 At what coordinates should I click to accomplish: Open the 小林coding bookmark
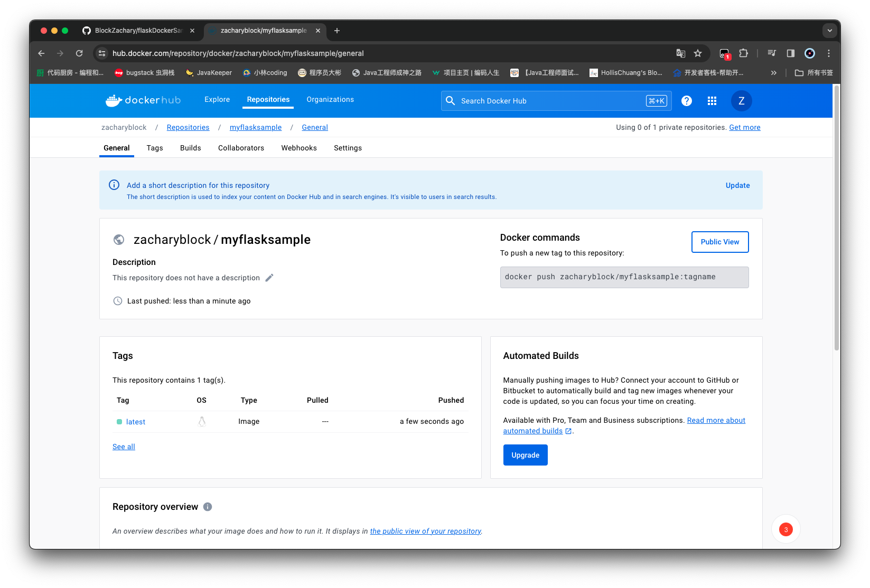click(x=265, y=73)
